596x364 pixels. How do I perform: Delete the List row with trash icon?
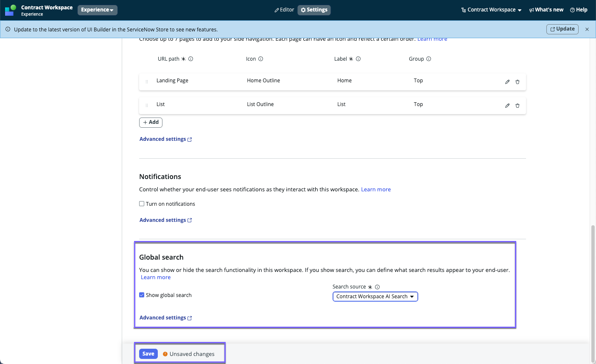[x=518, y=106]
